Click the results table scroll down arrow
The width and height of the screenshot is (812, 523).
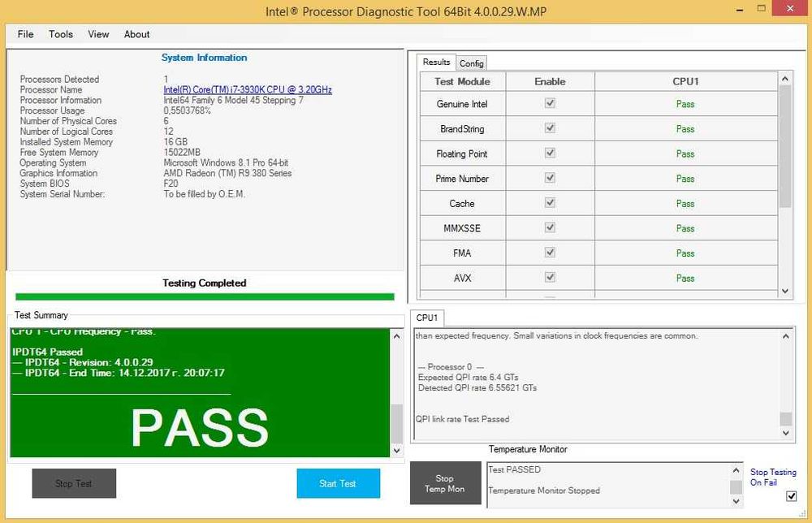[785, 291]
